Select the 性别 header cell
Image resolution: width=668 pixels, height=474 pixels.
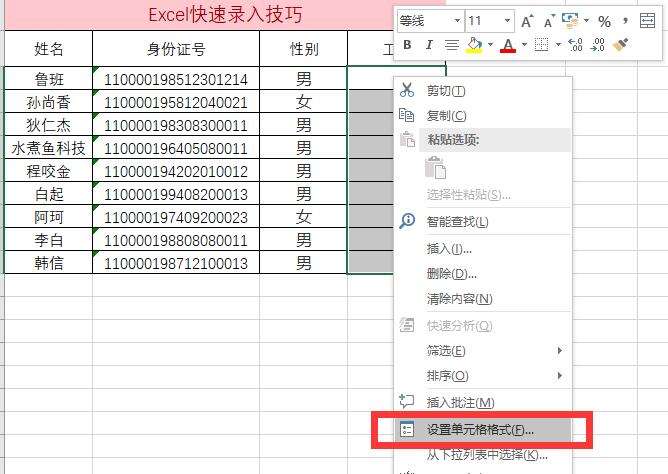click(304, 49)
